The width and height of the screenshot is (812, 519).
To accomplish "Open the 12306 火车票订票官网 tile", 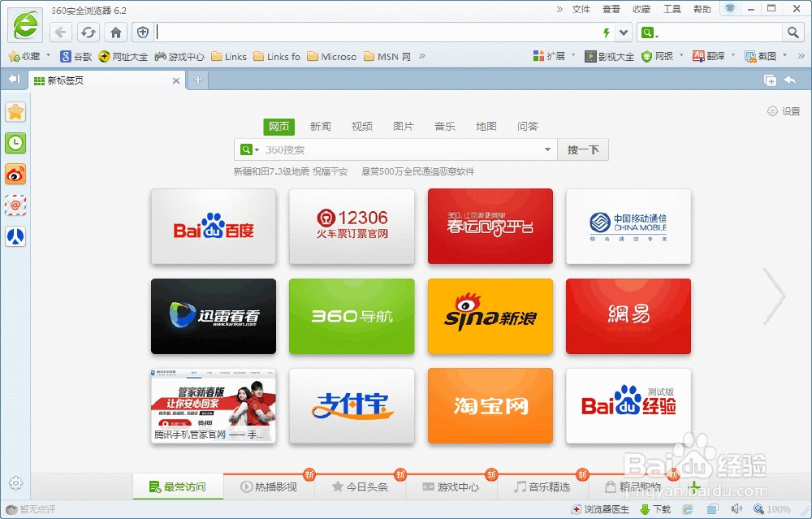I will pyautogui.click(x=352, y=227).
